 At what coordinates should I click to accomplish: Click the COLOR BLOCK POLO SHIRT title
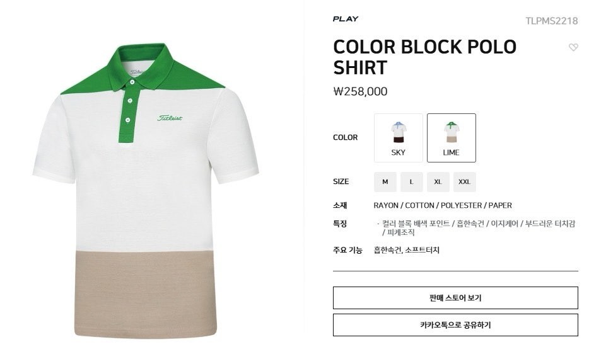click(x=424, y=57)
